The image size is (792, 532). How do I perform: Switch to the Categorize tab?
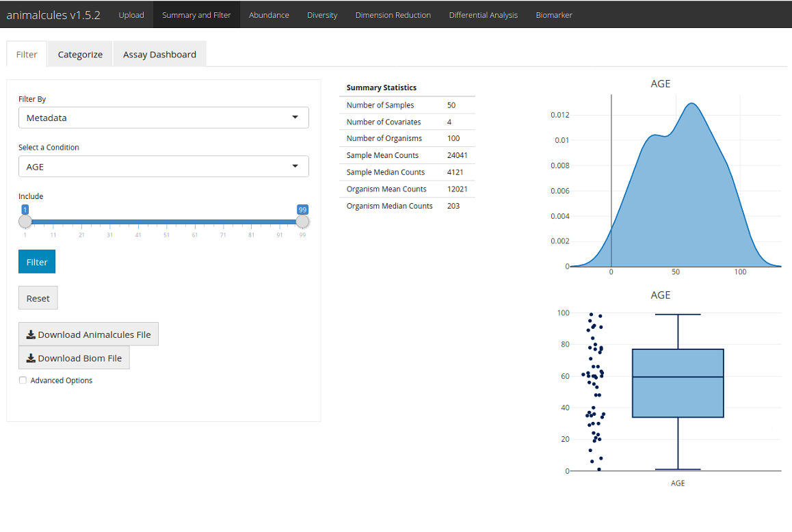coord(80,54)
